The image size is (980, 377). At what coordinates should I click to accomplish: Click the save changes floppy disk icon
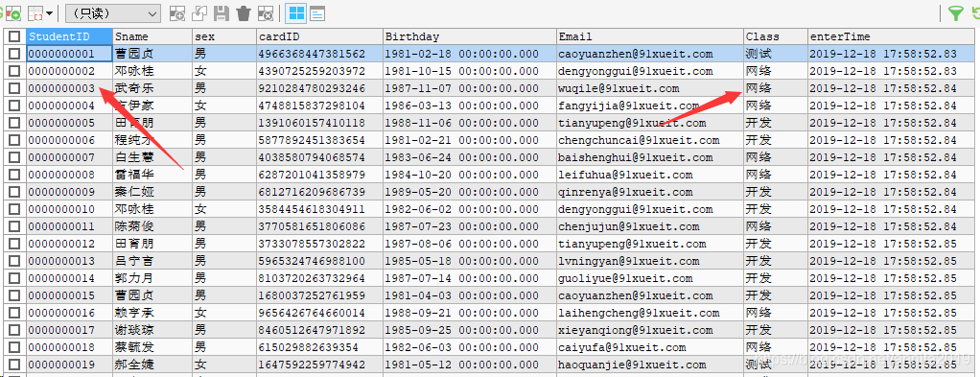pyautogui.click(x=222, y=13)
